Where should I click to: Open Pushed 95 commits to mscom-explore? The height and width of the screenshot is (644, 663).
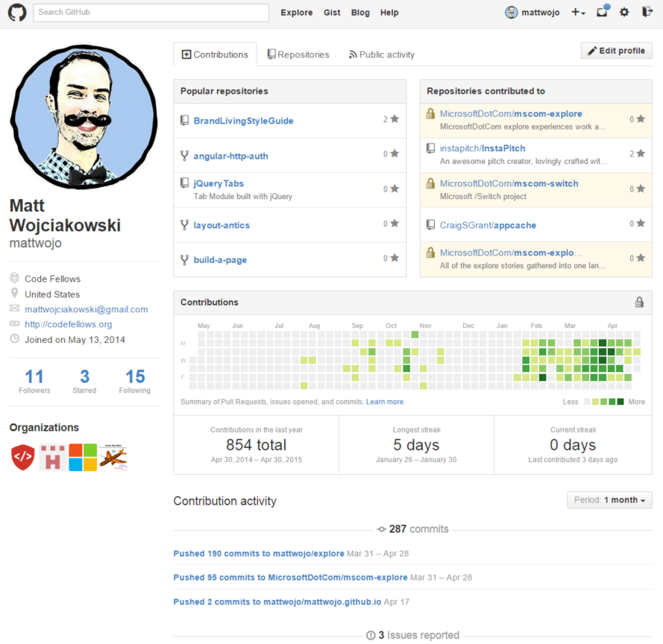point(291,577)
